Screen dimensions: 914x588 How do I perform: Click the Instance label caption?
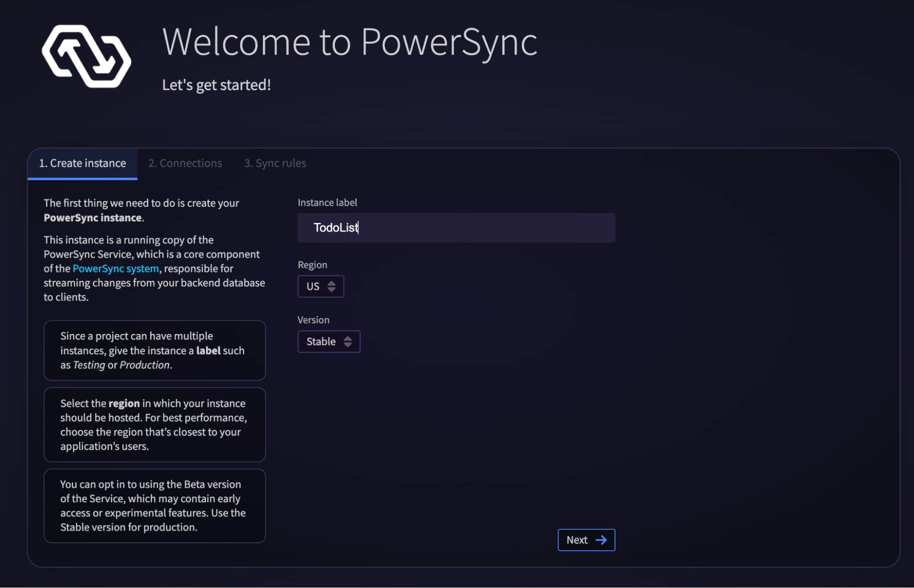pos(327,202)
